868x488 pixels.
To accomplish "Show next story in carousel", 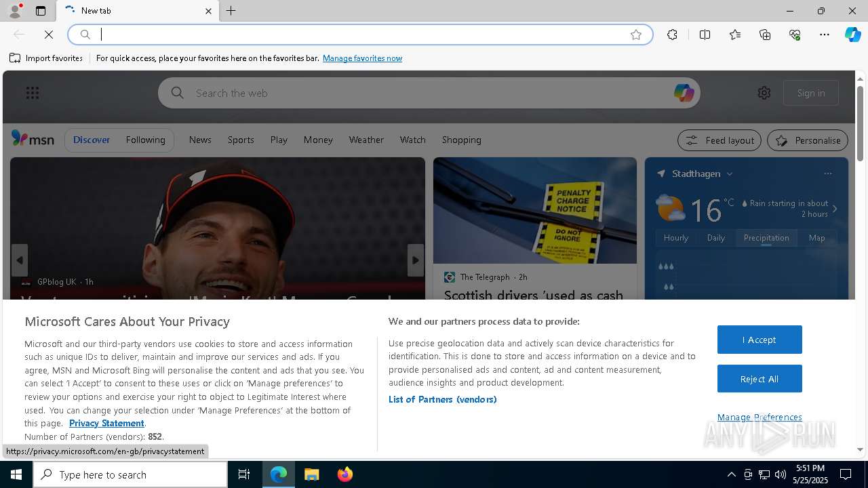I will click(x=416, y=260).
